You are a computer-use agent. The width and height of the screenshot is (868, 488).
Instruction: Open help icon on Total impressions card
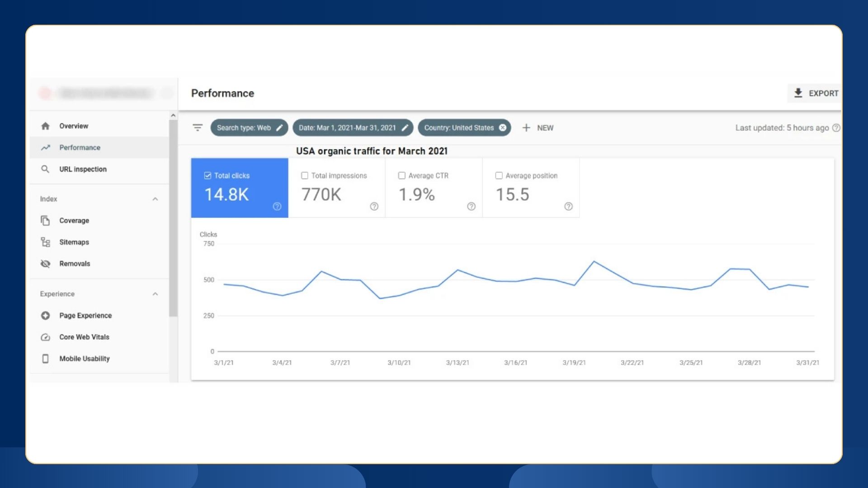pos(374,206)
